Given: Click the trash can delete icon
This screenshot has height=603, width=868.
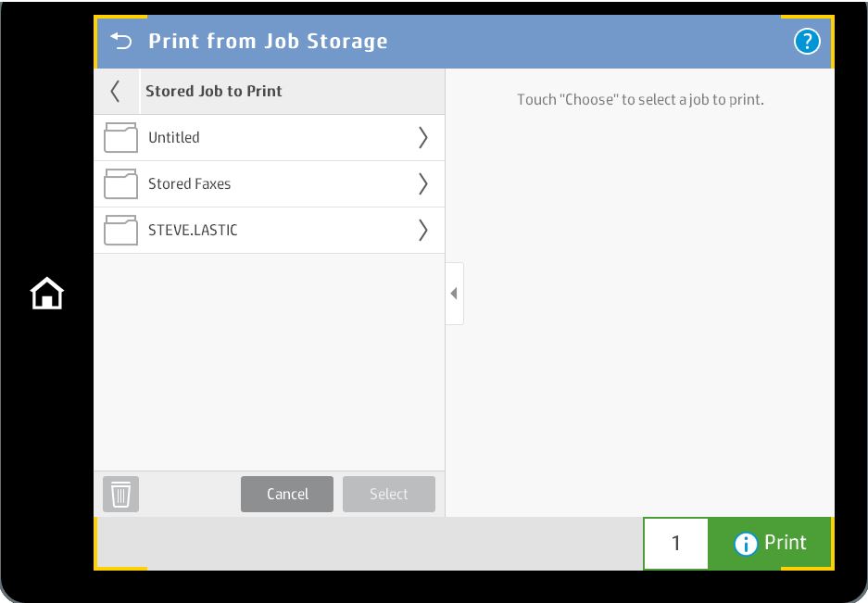Looking at the screenshot, I should click(120, 494).
